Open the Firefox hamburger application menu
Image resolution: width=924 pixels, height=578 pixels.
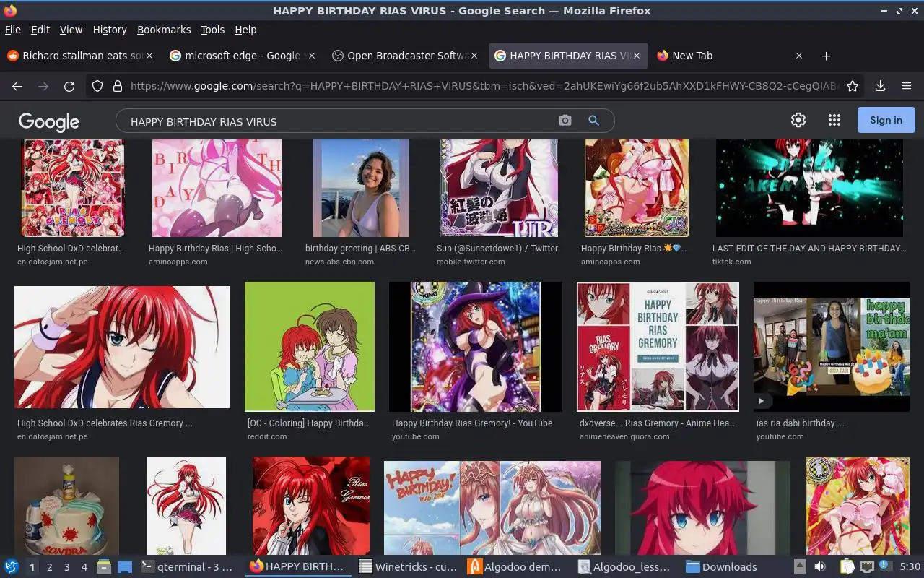(x=907, y=86)
